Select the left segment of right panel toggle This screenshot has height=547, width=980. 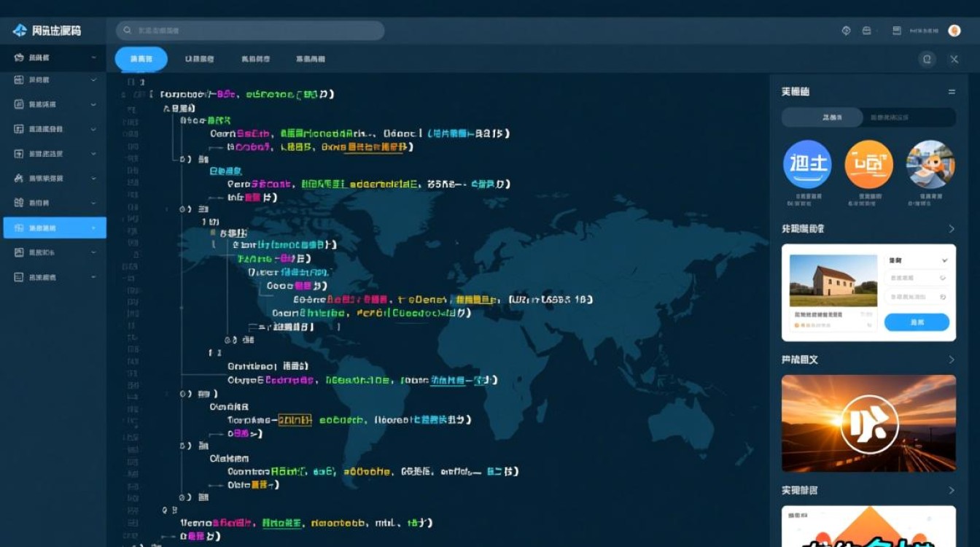pyautogui.click(x=822, y=117)
